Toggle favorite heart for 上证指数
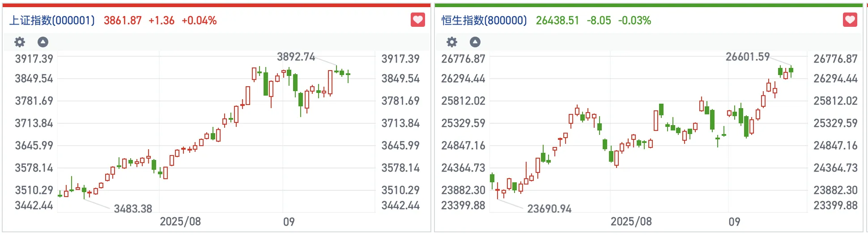 click(417, 20)
